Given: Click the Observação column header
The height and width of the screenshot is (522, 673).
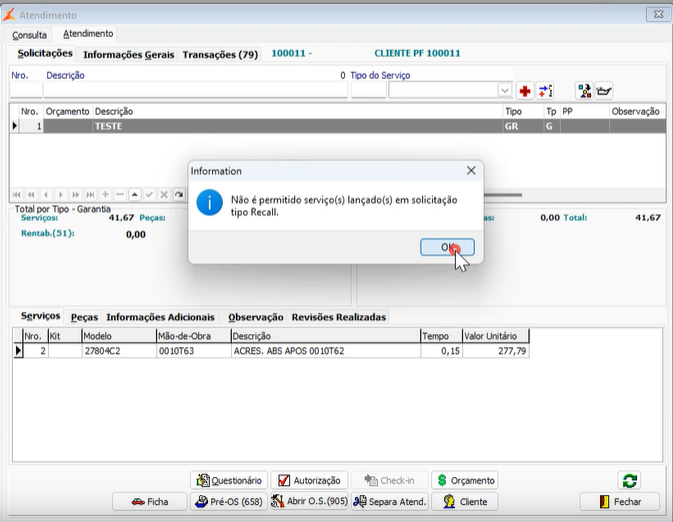Looking at the screenshot, I should [x=637, y=112].
